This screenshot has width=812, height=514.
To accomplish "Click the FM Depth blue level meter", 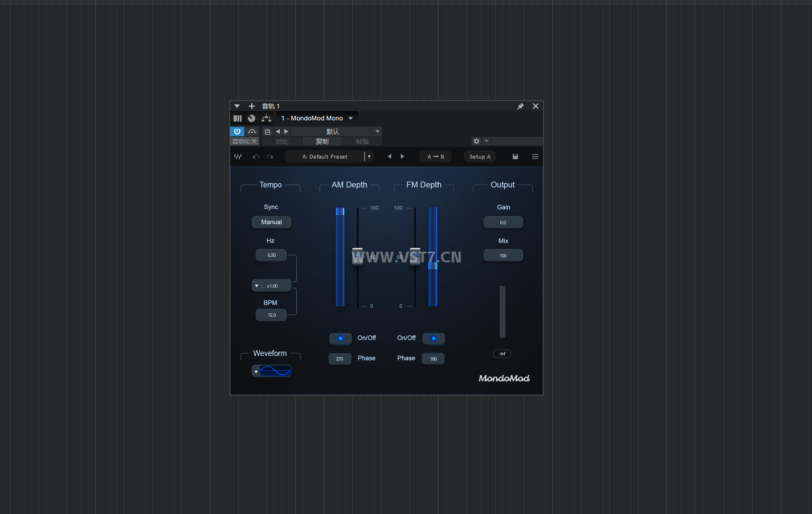I will click(x=433, y=257).
